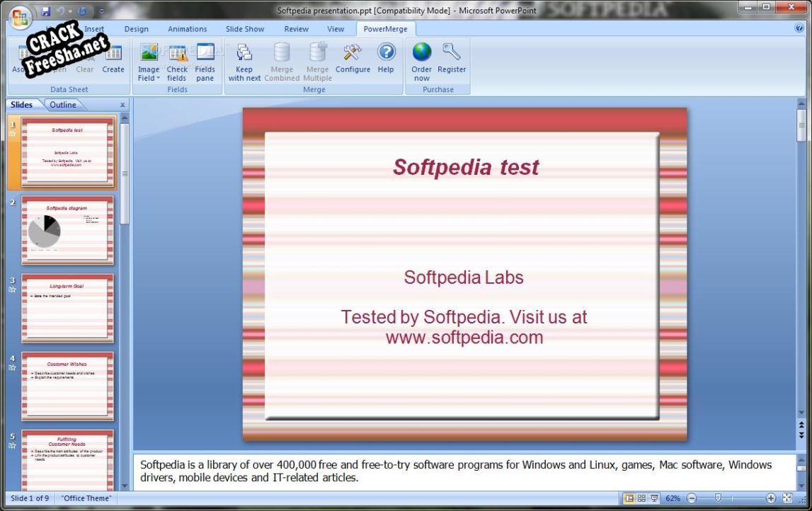
Task: Switch to Normal view in status bar
Action: point(629,498)
